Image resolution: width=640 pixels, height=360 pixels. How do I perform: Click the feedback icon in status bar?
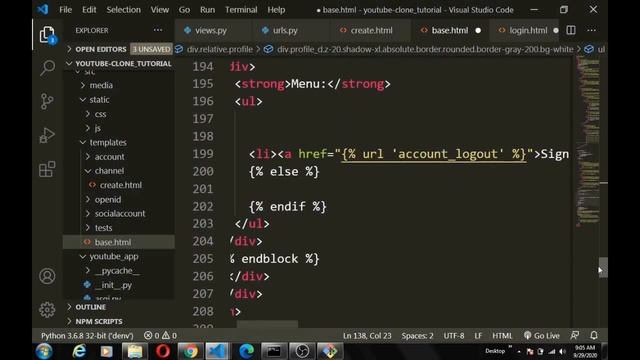(x=575, y=336)
